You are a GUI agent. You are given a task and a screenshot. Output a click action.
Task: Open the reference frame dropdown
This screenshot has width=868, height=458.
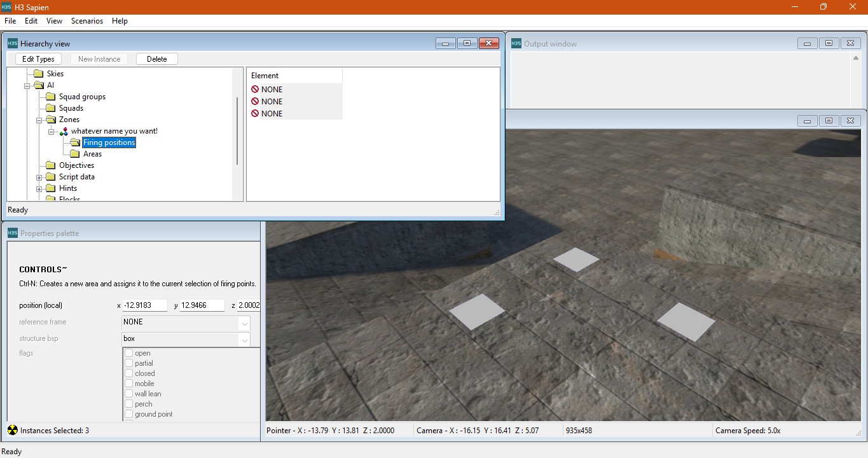(x=244, y=323)
